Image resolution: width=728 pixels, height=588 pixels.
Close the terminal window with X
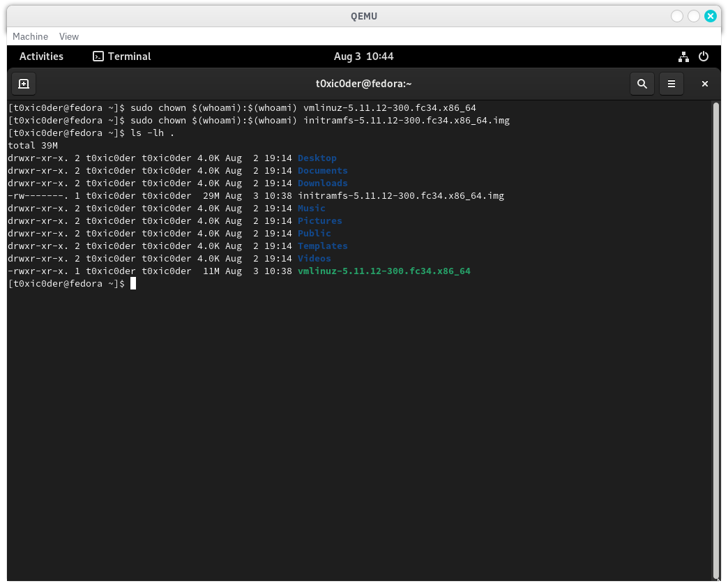pyautogui.click(x=705, y=84)
